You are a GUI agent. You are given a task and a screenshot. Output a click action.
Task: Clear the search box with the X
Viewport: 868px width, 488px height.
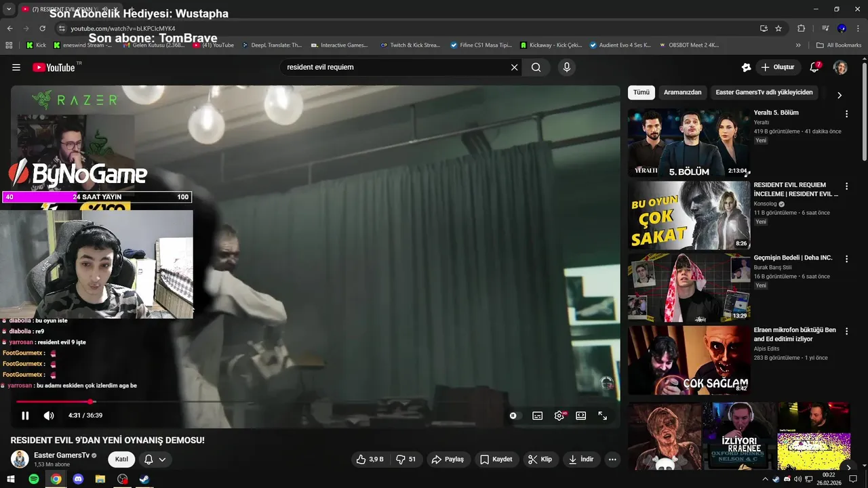(x=514, y=67)
